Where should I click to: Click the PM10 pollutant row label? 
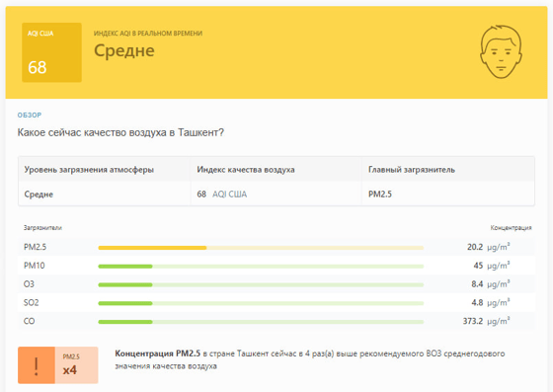pyautogui.click(x=34, y=266)
